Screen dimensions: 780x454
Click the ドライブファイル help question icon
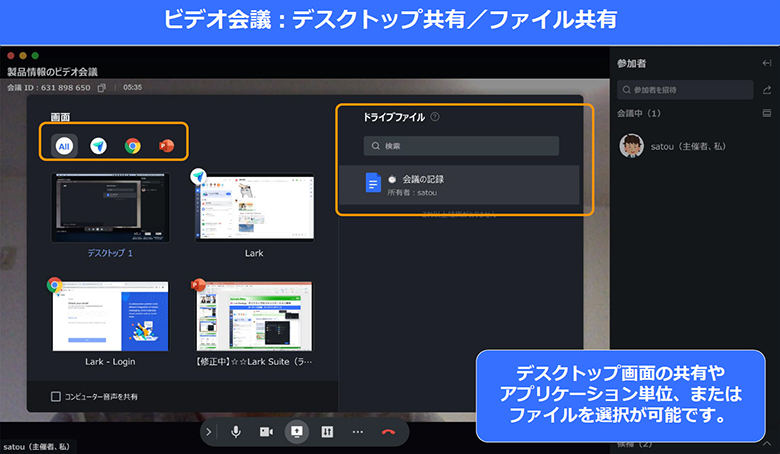(435, 117)
